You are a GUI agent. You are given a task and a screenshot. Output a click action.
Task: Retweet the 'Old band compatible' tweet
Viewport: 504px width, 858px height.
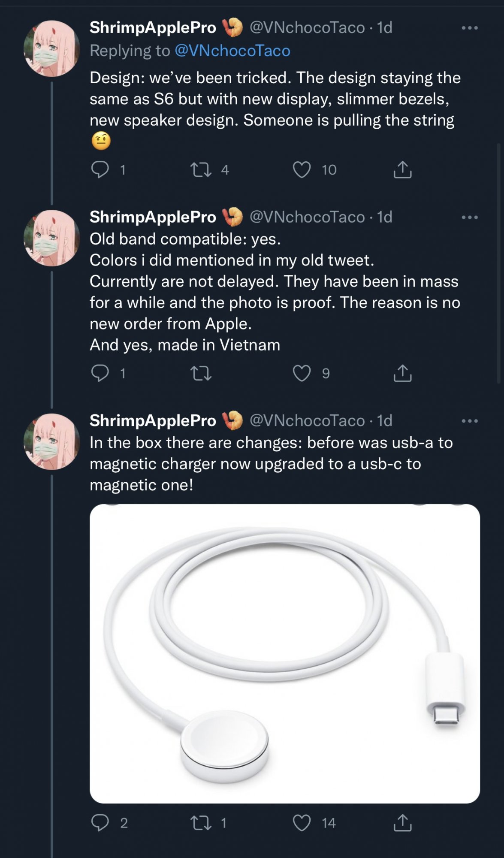pos(201,373)
